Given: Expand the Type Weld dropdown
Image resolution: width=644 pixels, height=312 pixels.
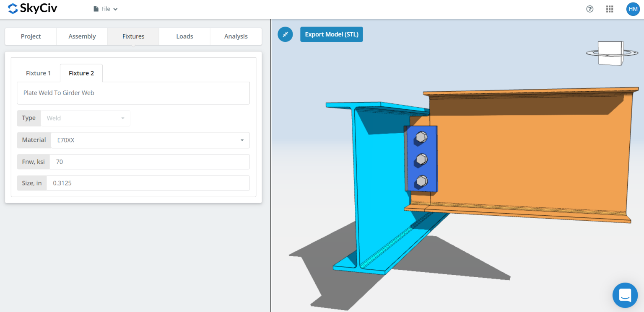Looking at the screenshot, I should pos(86,118).
